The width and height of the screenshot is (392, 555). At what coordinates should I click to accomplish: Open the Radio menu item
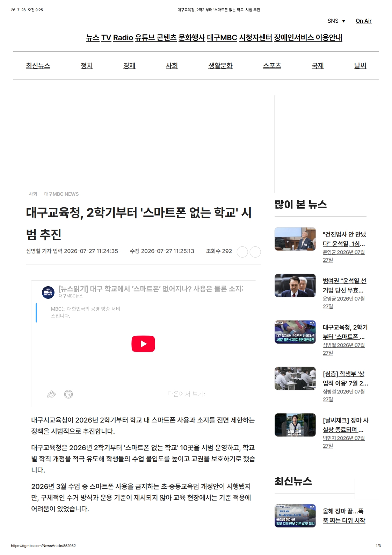click(x=123, y=37)
